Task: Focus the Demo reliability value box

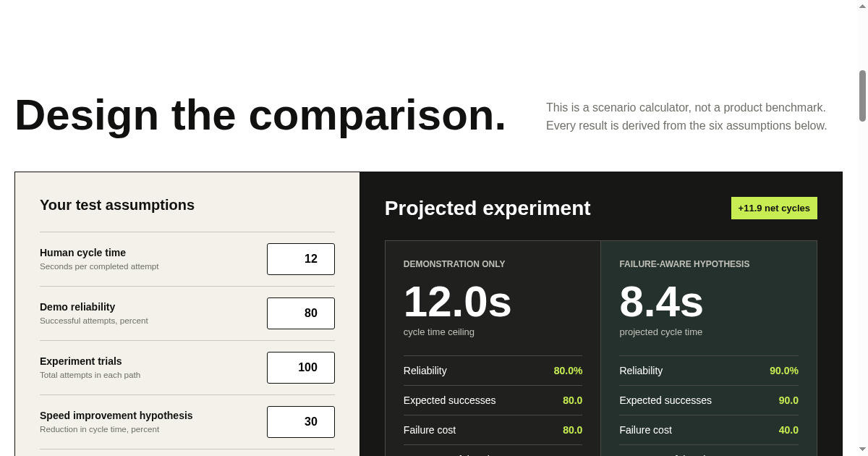Action: [x=301, y=313]
